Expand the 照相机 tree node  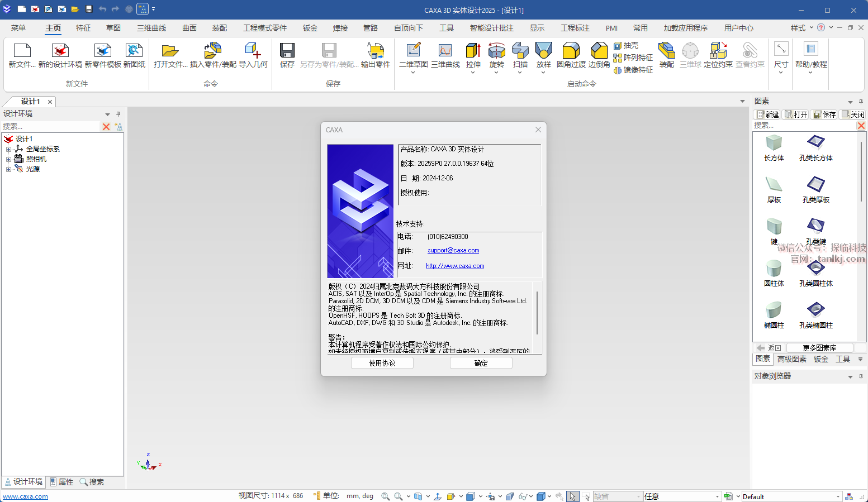tap(8, 159)
